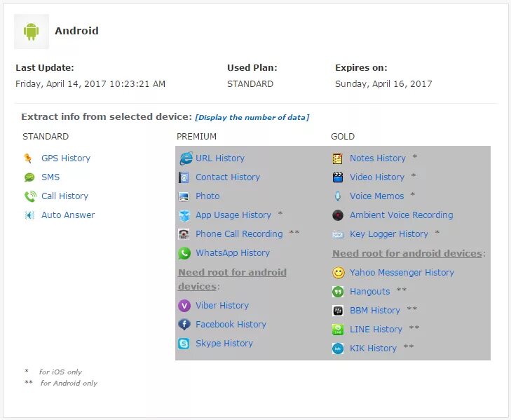The height and width of the screenshot is (420, 511).
Task: Open the Yahoo Messenger History link
Action: [x=402, y=272]
